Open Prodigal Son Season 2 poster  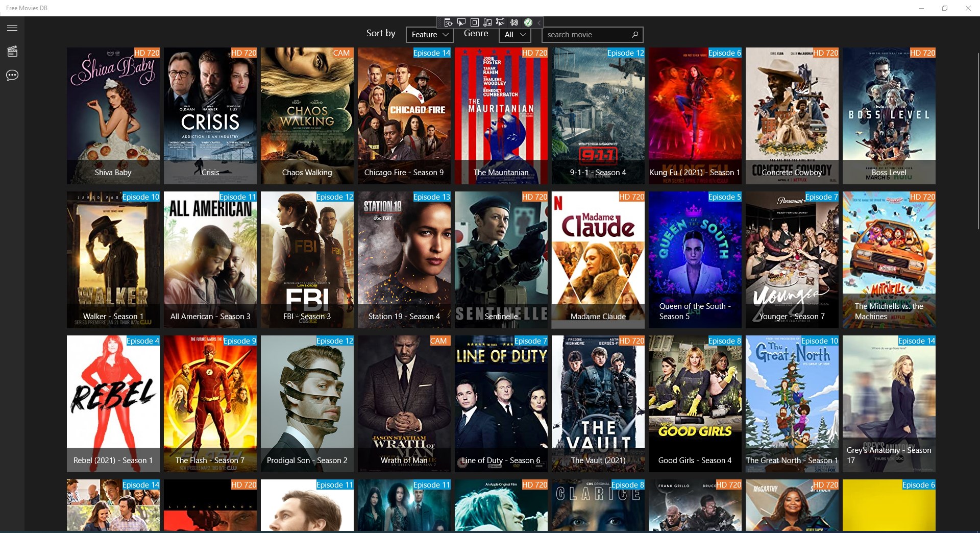pyautogui.click(x=307, y=404)
